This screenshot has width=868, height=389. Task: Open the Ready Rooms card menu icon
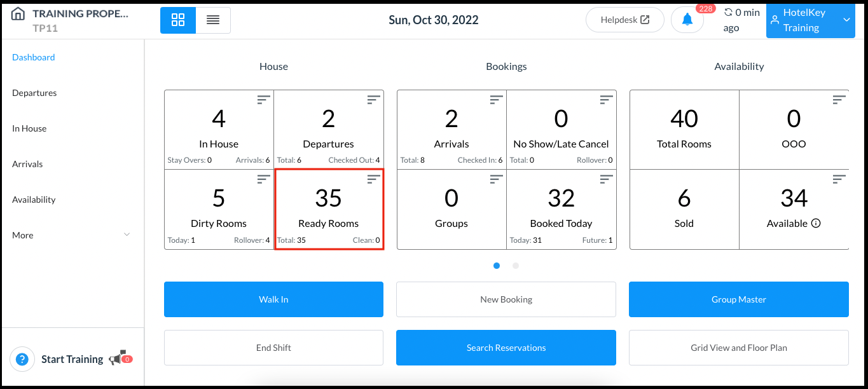[373, 179]
